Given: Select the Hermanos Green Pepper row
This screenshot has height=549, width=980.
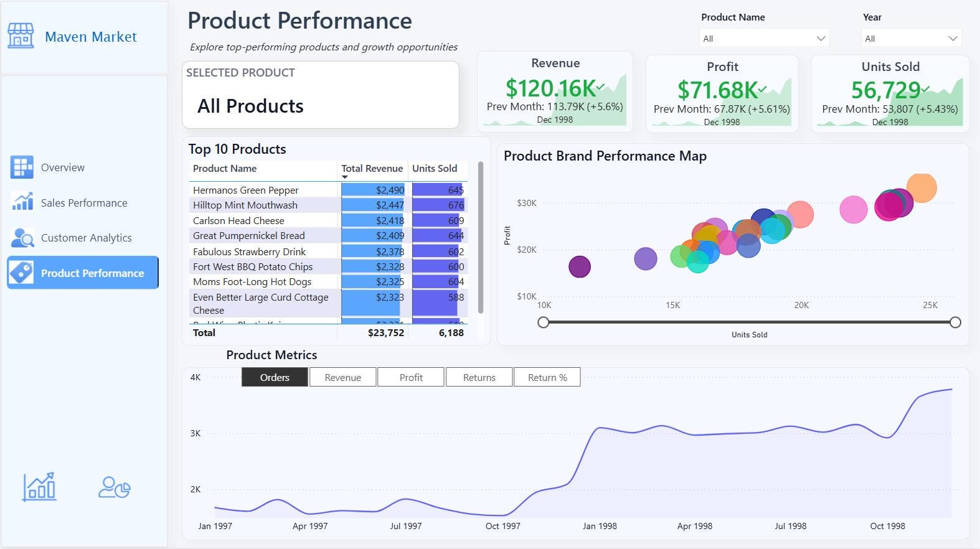Looking at the screenshot, I should coord(328,190).
